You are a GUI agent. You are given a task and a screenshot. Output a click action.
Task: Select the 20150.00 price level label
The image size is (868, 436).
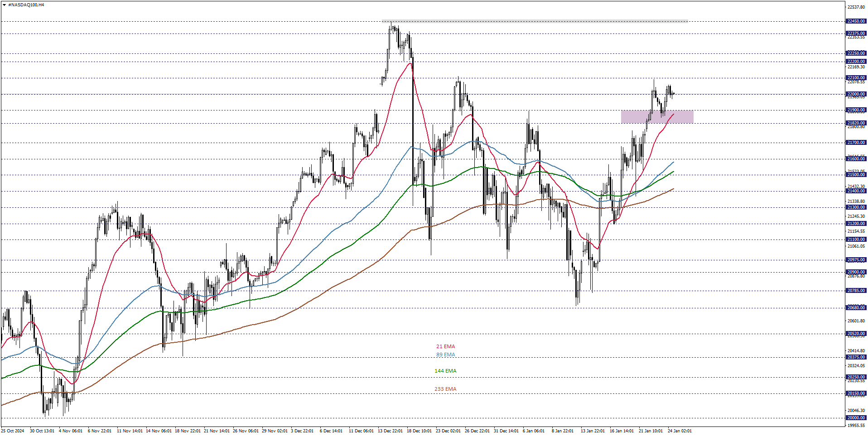point(856,393)
